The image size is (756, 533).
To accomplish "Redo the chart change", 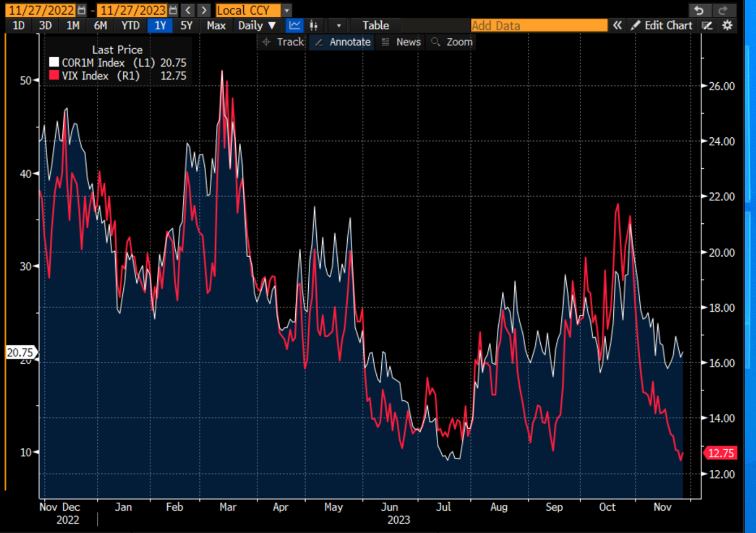I will tap(723, 10).
